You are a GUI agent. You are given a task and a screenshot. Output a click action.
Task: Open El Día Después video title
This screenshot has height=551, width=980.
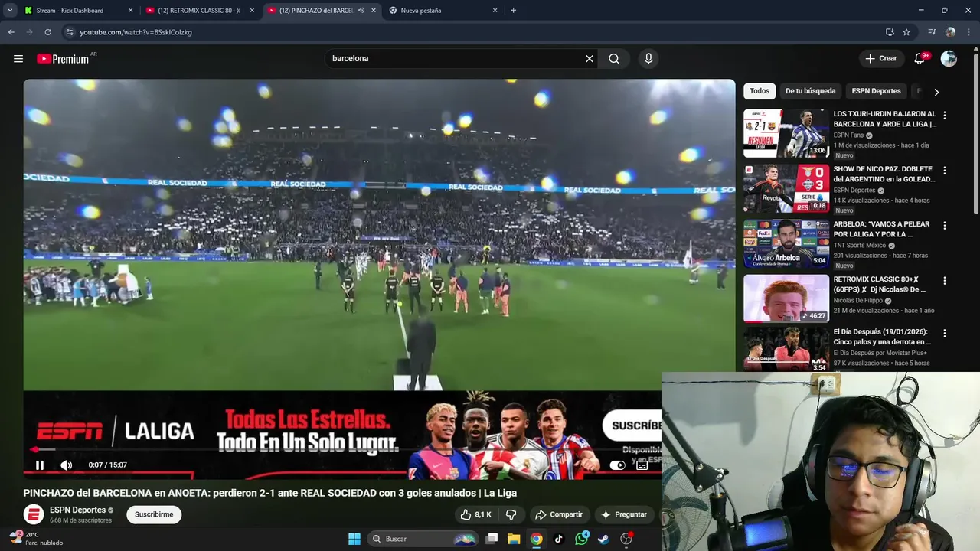[881, 337]
